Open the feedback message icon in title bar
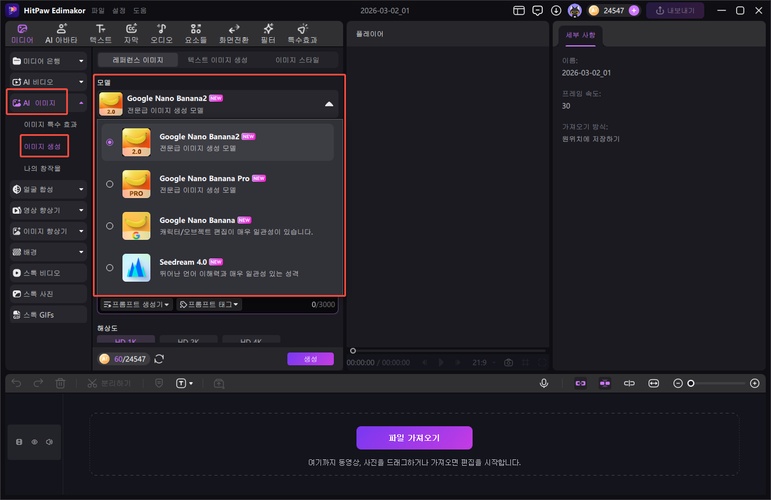 537,10
